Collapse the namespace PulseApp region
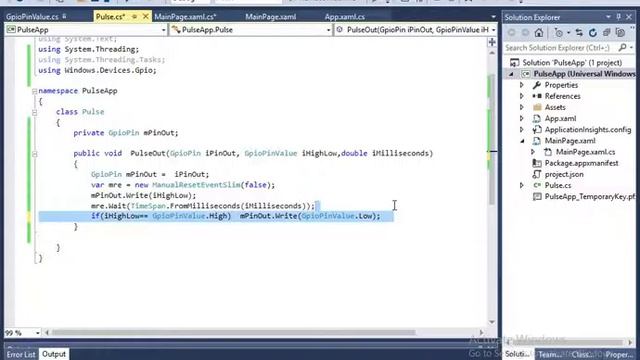The image size is (640, 360). pyautogui.click(x=35, y=91)
